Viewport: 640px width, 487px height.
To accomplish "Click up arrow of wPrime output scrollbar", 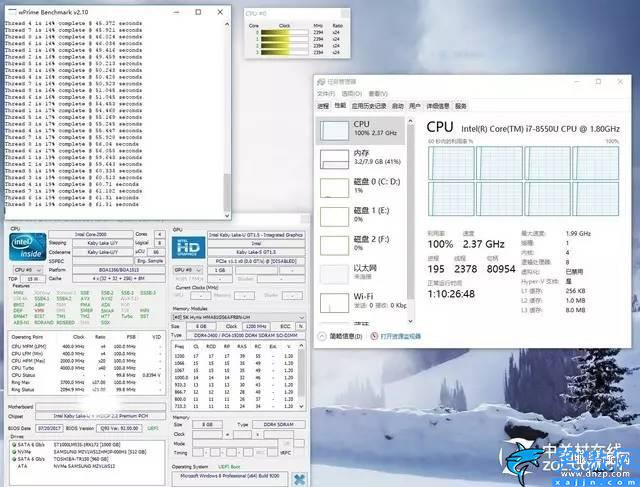I will click(x=227, y=24).
